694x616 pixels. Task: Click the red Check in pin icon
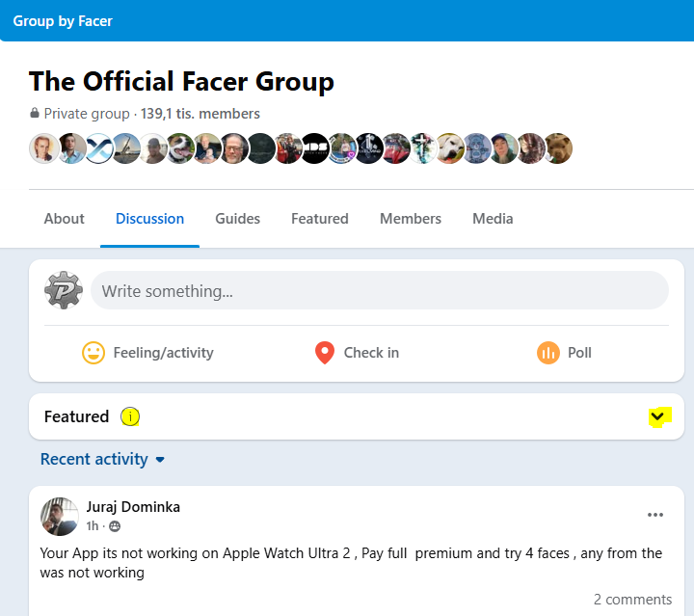pos(325,353)
